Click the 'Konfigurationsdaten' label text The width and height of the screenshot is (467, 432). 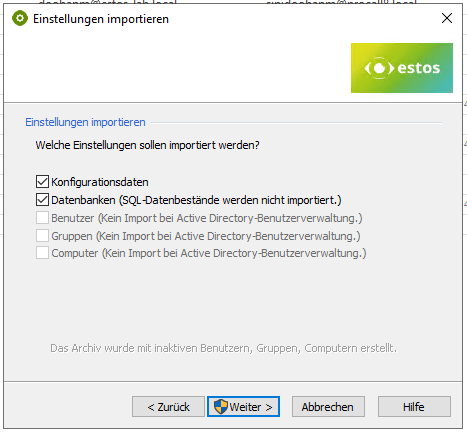100,182
